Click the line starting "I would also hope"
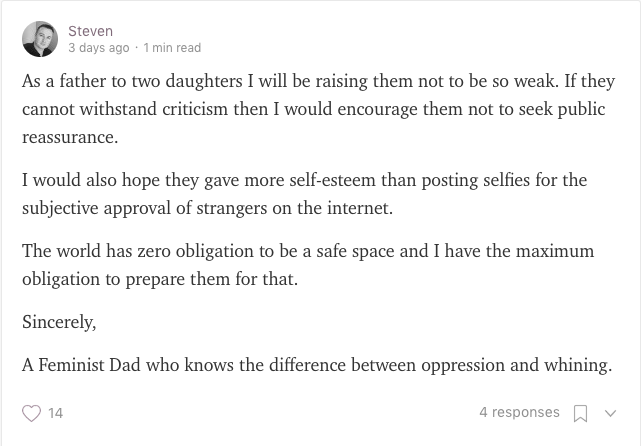This screenshot has height=446, width=641. [x=304, y=180]
